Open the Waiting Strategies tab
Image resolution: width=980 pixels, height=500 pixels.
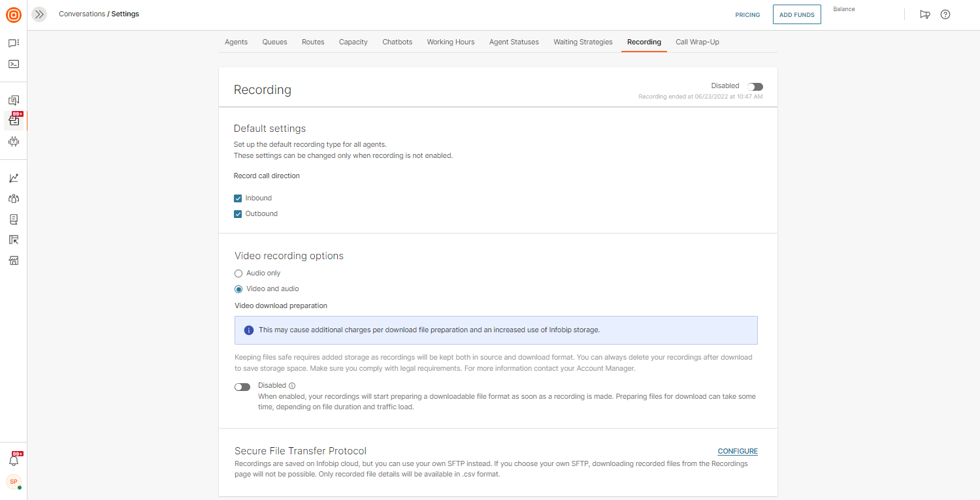coord(583,42)
